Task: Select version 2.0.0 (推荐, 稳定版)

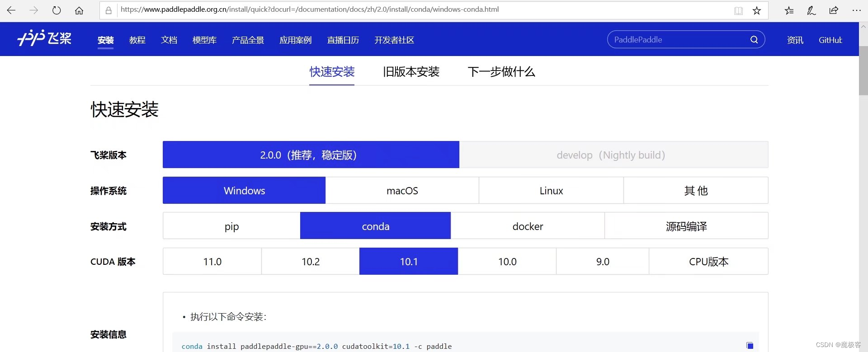Action: [x=311, y=155]
